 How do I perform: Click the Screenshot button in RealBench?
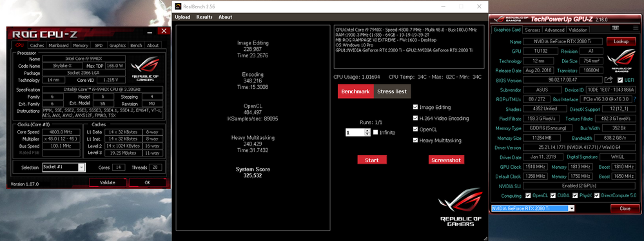(x=446, y=160)
